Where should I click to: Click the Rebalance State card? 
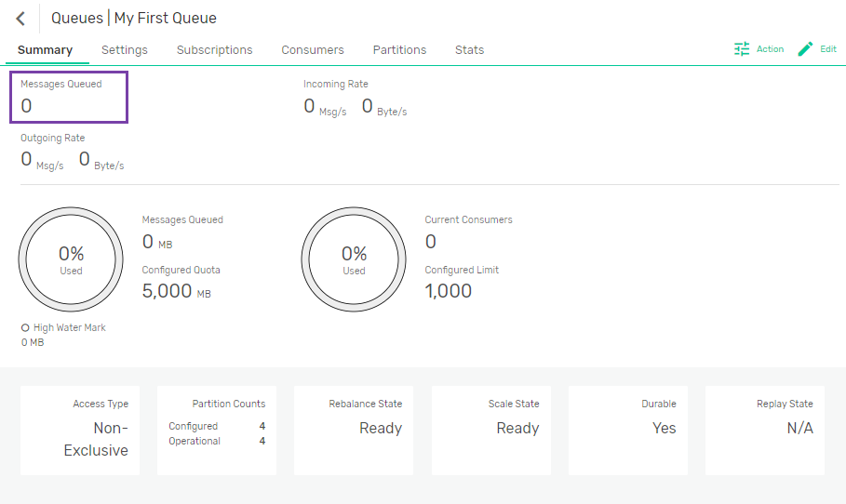point(354,431)
